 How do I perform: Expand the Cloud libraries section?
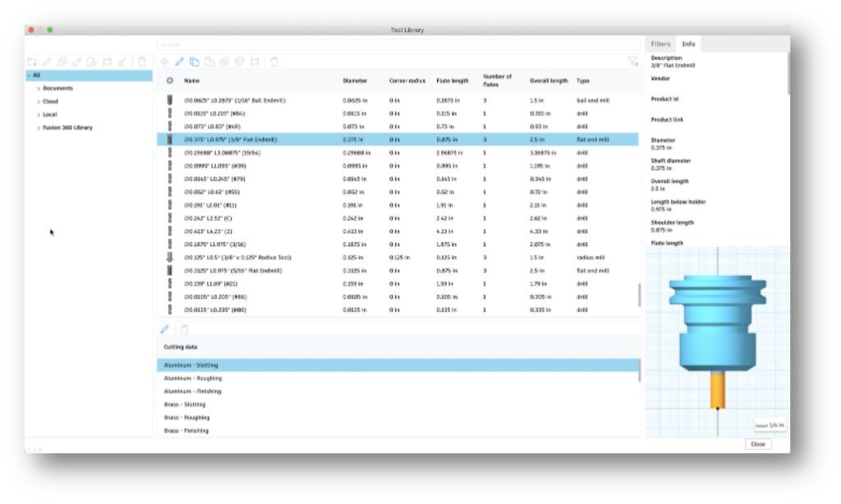click(39, 101)
